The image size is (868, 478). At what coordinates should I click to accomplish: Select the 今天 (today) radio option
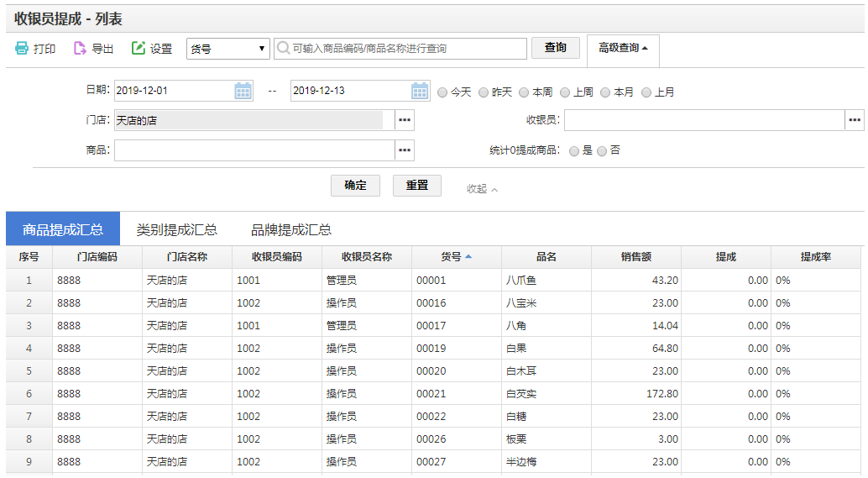pyautogui.click(x=442, y=92)
